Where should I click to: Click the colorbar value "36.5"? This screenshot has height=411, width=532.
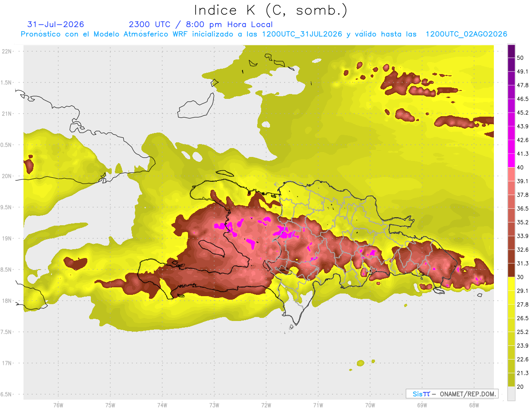point(522,208)
